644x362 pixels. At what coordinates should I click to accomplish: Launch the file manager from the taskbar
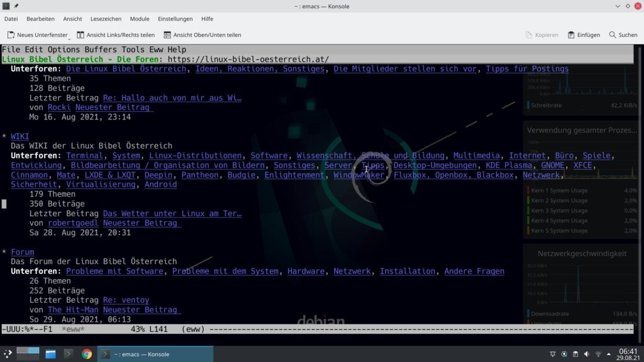(50, 354)
